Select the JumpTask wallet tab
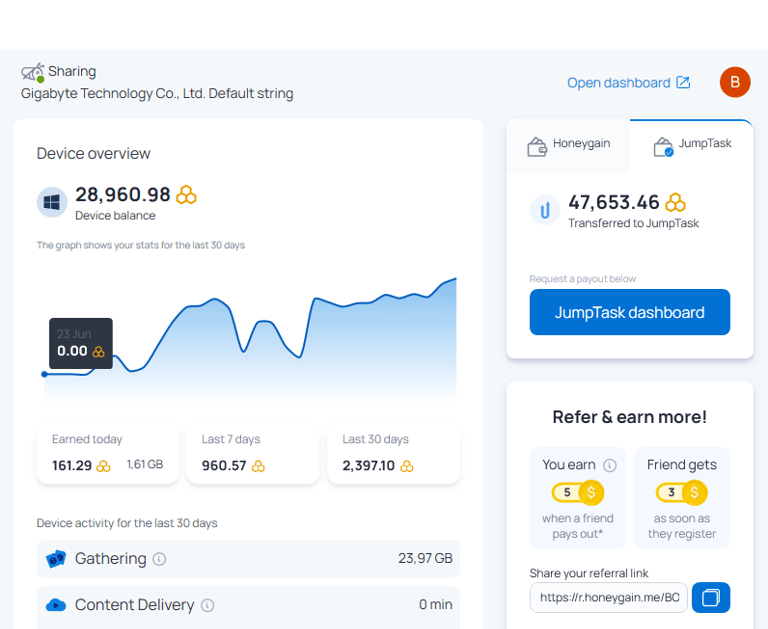This screenshot has width=768, height=629. (x=692, y=146)
